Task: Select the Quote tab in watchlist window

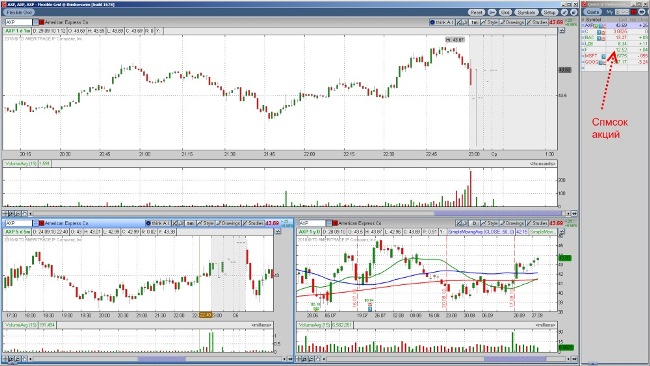Action: (593, 12)
